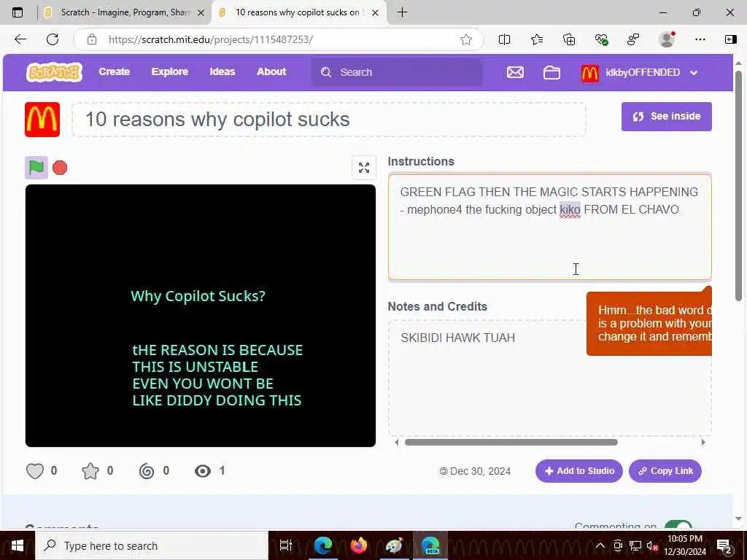
Task: Close the 10 reasons why copilot sucks tab
Action: pyautogui.click(x=376, y=13)
